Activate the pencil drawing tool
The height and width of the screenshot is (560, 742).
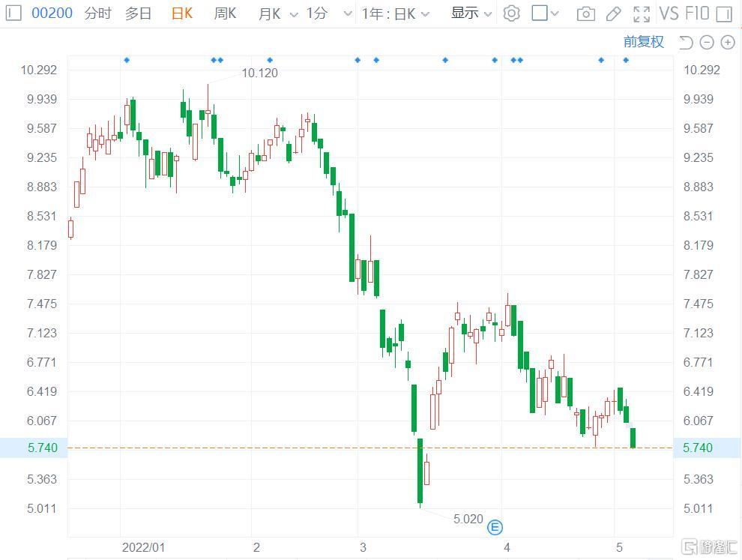[x=613, y=13]
